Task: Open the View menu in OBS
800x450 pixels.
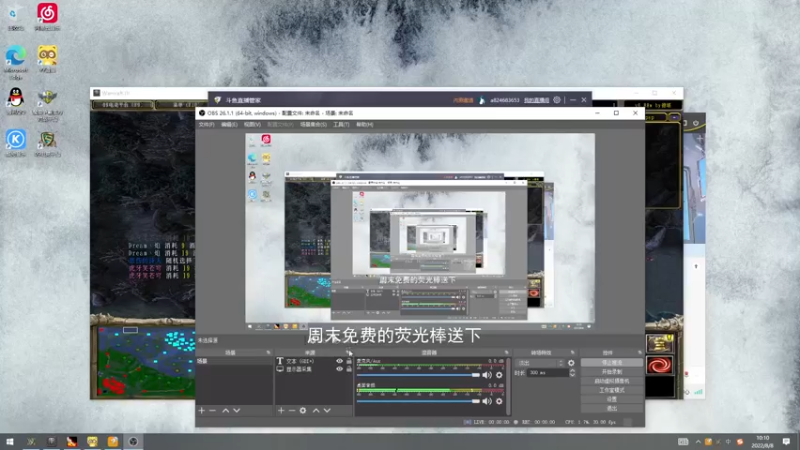Action: [252, 124]
